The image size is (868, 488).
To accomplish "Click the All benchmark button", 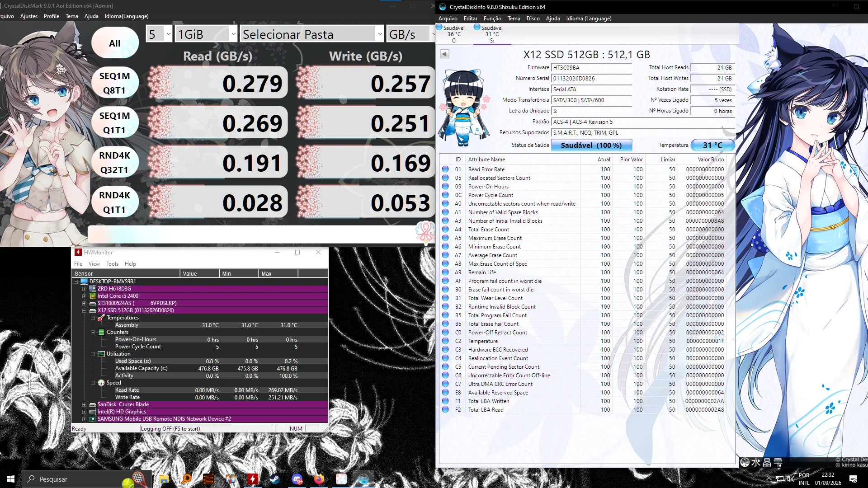I will click(115, 43).
